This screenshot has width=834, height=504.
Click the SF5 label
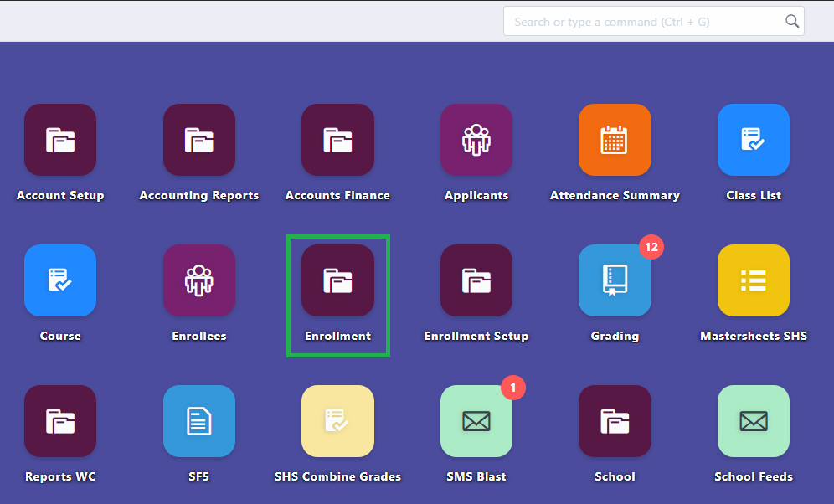(199, 477)
